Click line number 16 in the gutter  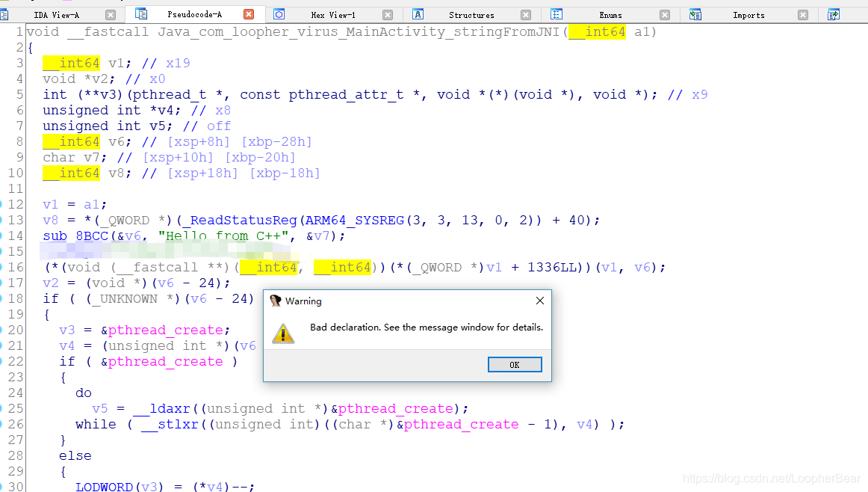(x=16, y=268)
